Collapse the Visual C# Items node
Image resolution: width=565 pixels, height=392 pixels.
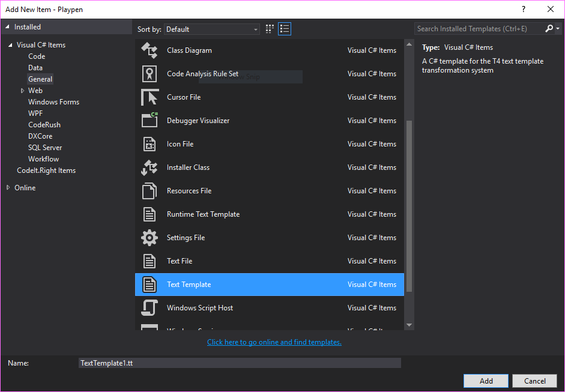point(10,45)
